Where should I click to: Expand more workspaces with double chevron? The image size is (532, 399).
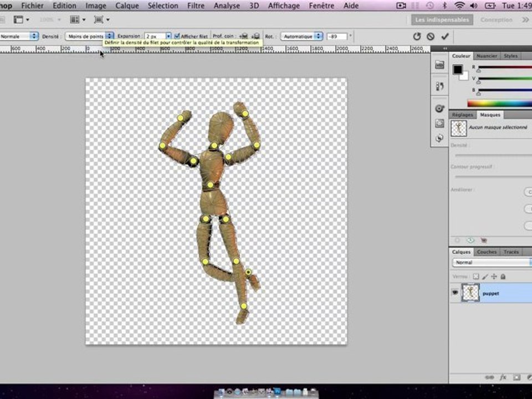click(525, 20)
